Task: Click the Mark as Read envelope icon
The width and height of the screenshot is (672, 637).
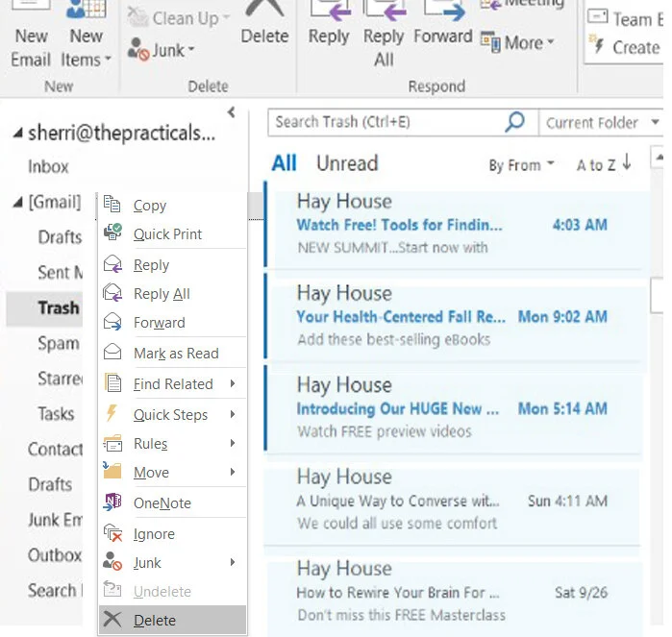Action: [112, 353]
